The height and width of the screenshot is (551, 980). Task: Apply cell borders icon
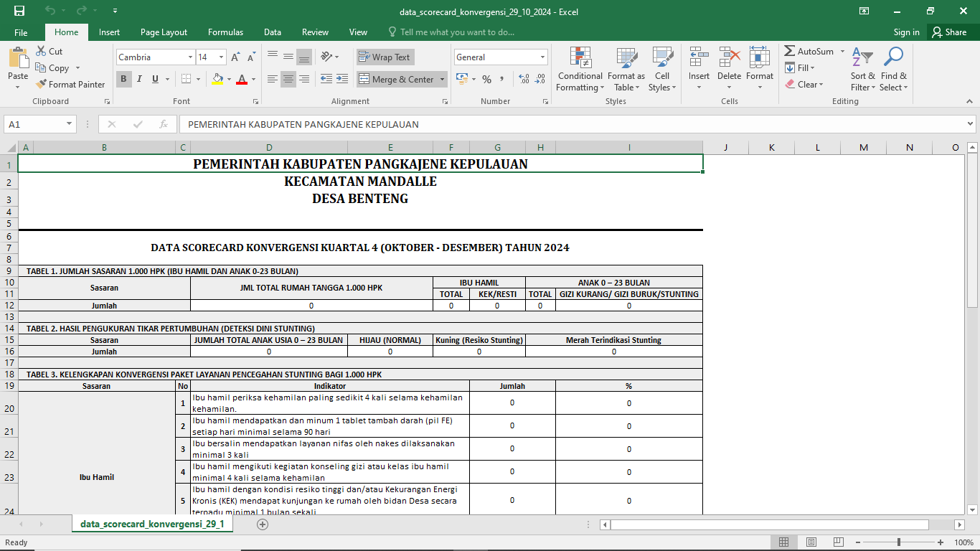[x=186, y=79]
